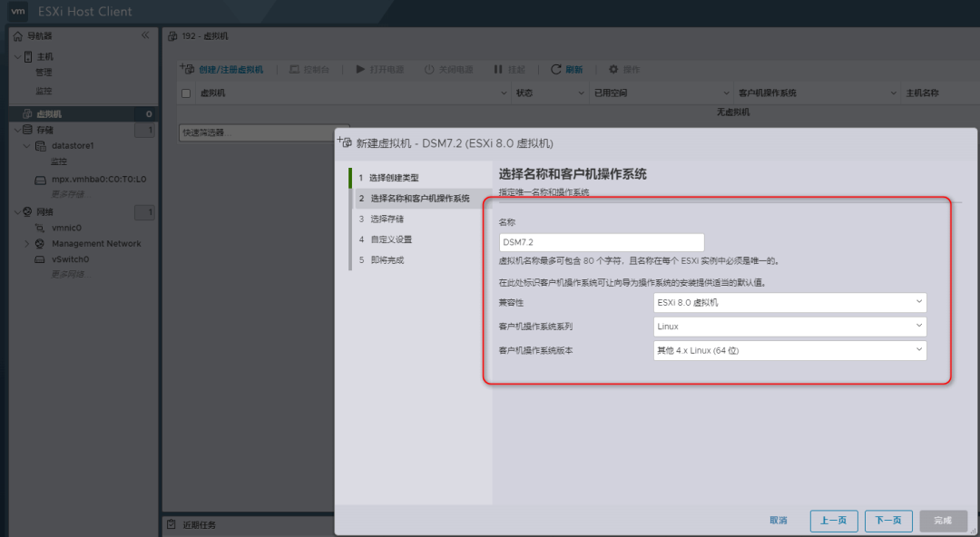The width and height of the screenshot is (980, 537).
Task: Expand the Management Network node
Action: [27, 244]
